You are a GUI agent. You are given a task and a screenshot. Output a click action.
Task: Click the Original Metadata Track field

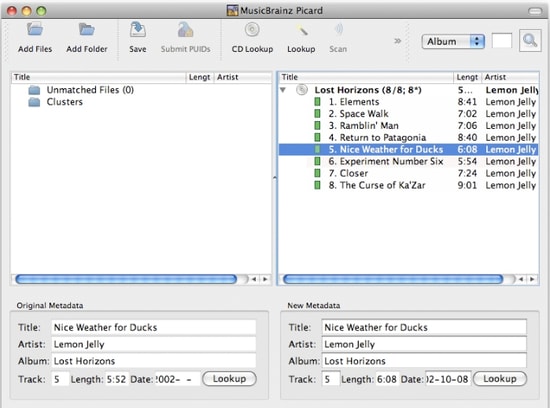pos(60,379)
